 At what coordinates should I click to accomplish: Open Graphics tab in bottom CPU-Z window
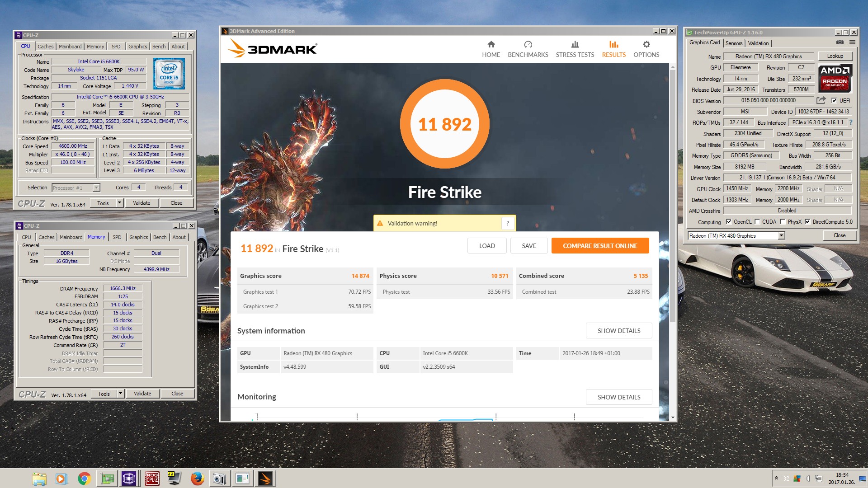click(138, 237)
